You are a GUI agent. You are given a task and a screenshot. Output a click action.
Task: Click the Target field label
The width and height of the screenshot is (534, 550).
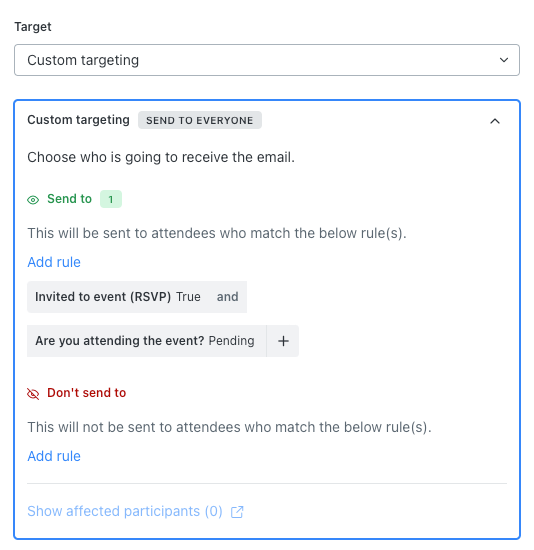[33, 27]
